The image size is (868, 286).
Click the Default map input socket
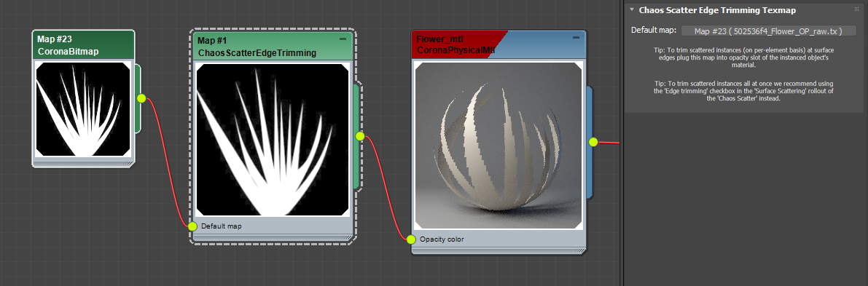[192, 226]
